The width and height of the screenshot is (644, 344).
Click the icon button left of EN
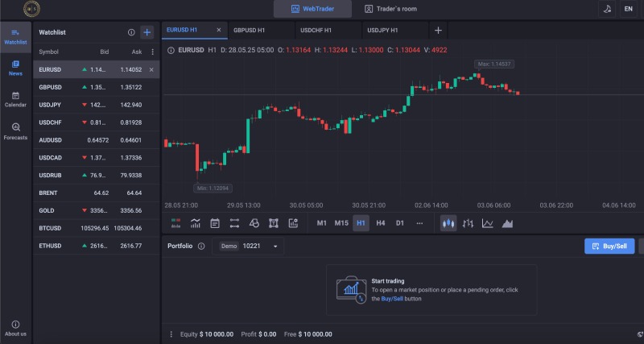pos(607,9)
